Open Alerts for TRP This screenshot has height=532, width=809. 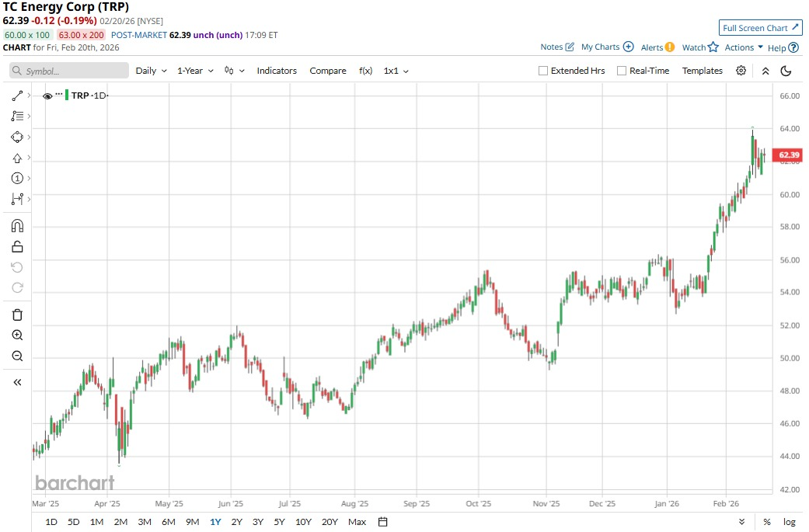pos(657,47)
